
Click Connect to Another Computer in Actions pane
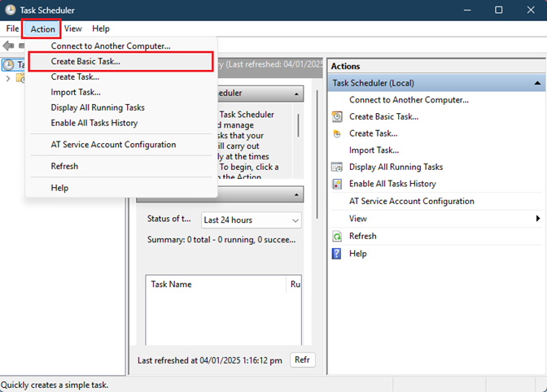click(409, 100)
